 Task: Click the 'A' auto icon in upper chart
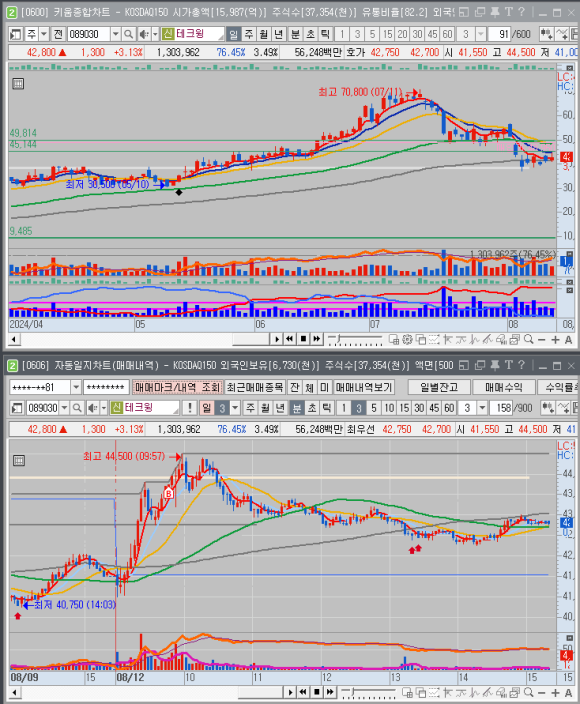point(568,339)
